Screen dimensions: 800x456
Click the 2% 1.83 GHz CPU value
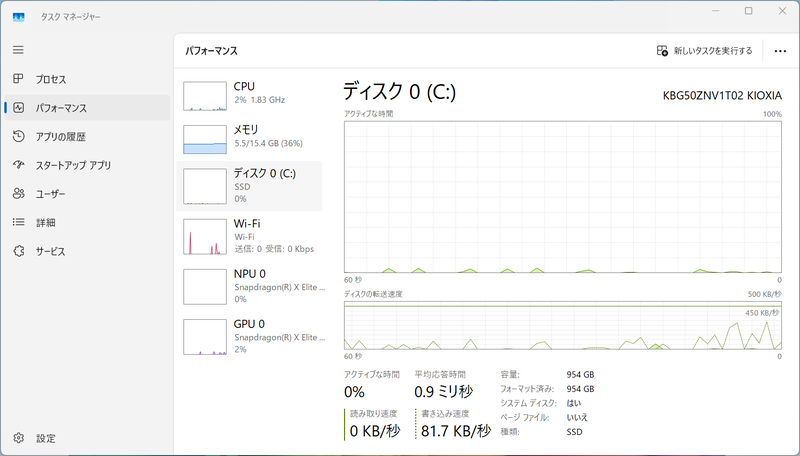point(260,100)
